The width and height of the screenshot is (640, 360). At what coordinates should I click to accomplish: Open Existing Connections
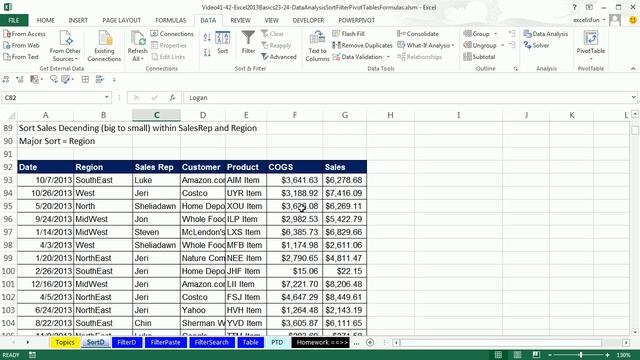(104, 46)
